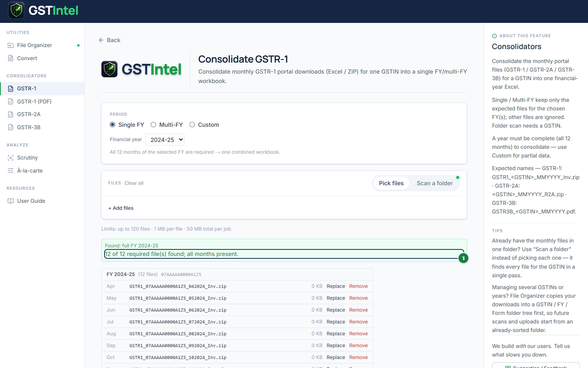Click the GSTIntel shield logo in header
Image resolution: width=588 pixels, height=368 pixels.
click(x=16, y=10)
